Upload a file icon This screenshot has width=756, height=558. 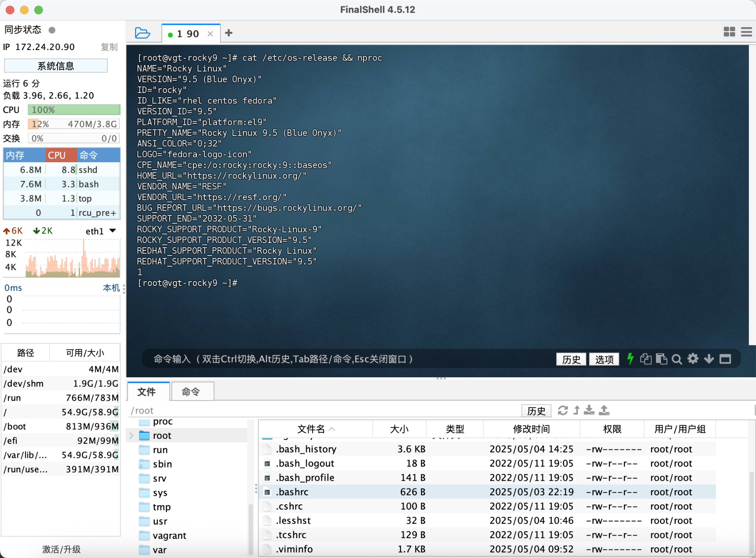click(604, 410)
